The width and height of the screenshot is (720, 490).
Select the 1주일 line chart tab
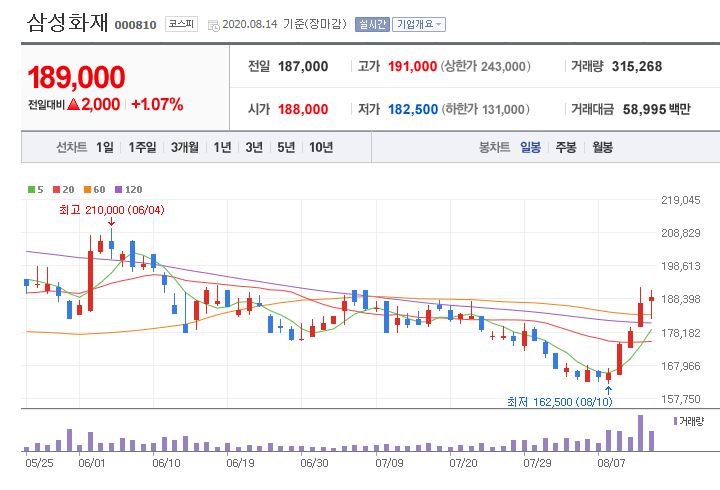tap(142, 147)
